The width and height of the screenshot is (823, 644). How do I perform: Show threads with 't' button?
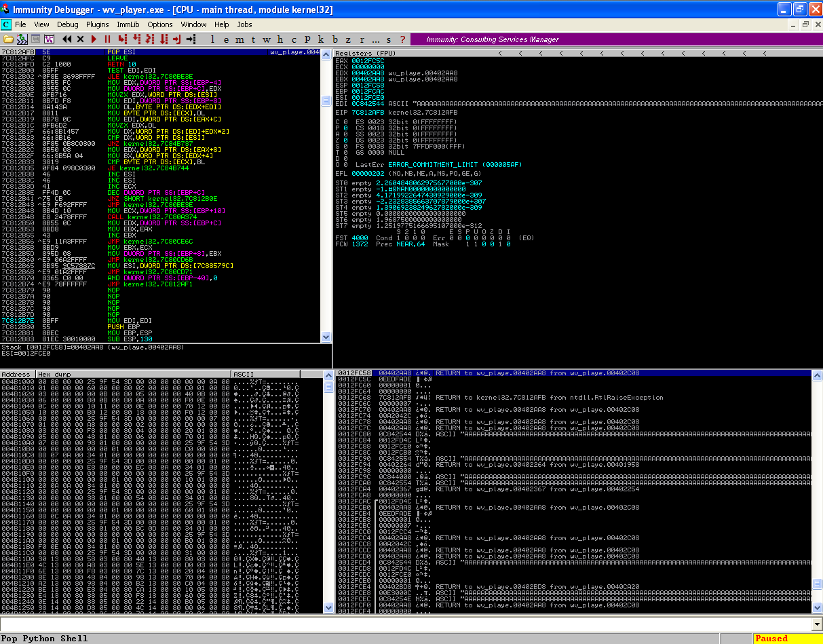click(x=253, y=39)
